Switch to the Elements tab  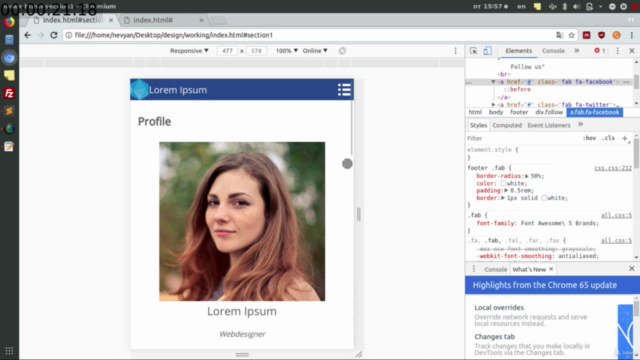(x=518, y=51)
